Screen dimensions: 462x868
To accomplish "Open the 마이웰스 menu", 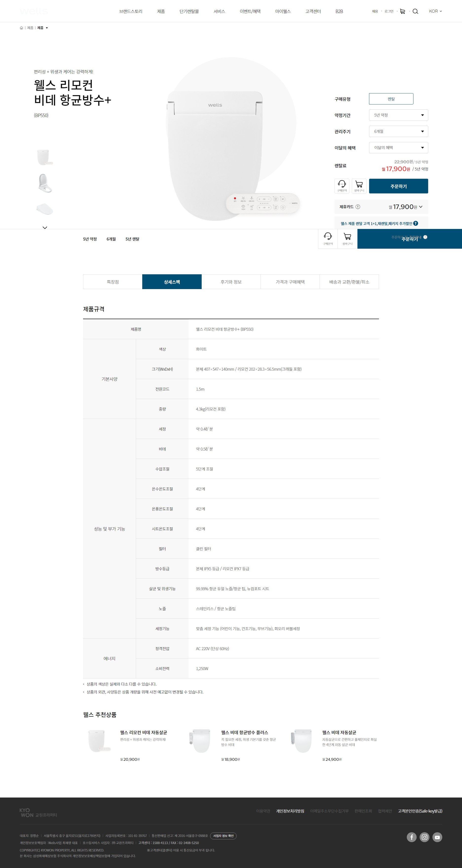I will [x=283, y=11].
